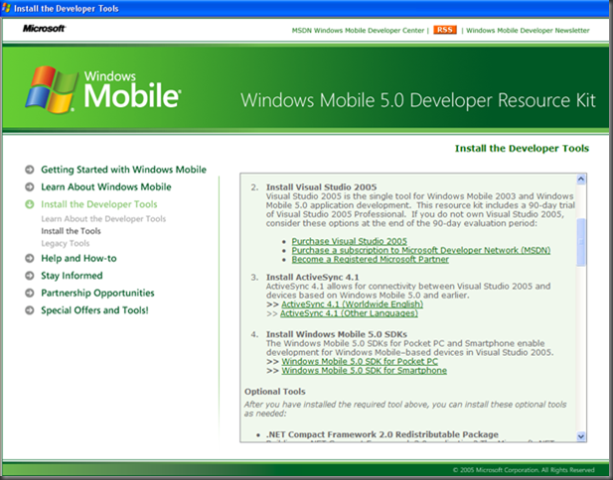Image resolution: width=613 pixels, height=480 pixels.
Task: Open the Help and How-to section
Action: 79,258
